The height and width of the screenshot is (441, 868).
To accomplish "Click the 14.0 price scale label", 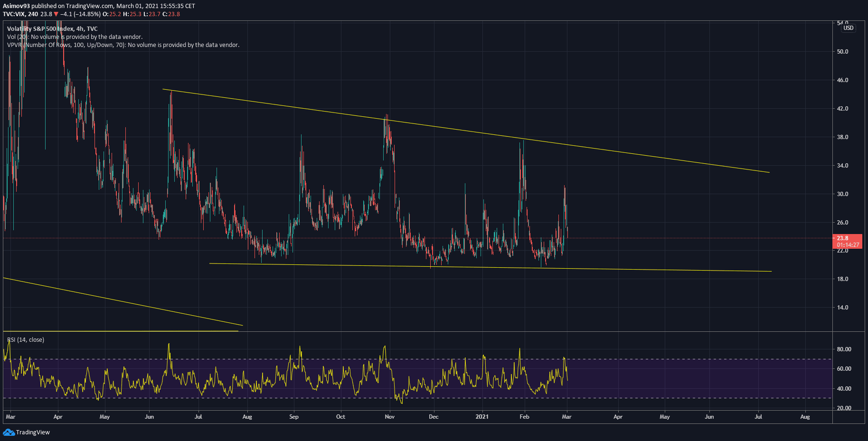I will [x=842, y=308].
